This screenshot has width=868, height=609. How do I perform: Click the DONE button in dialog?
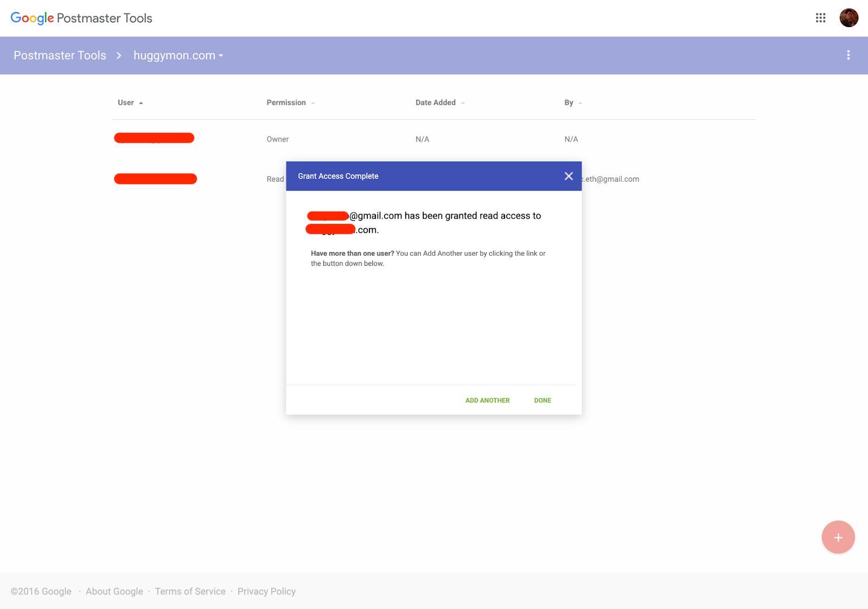point(542,400)
